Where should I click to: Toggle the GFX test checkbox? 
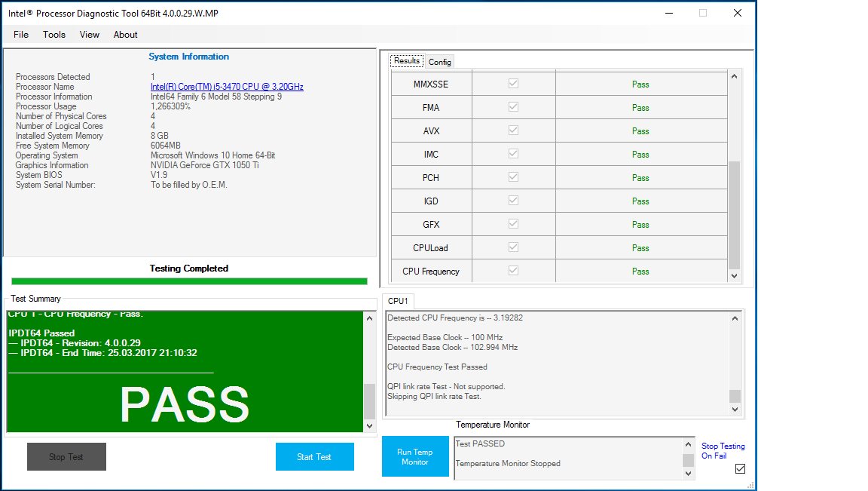[513, 224]
